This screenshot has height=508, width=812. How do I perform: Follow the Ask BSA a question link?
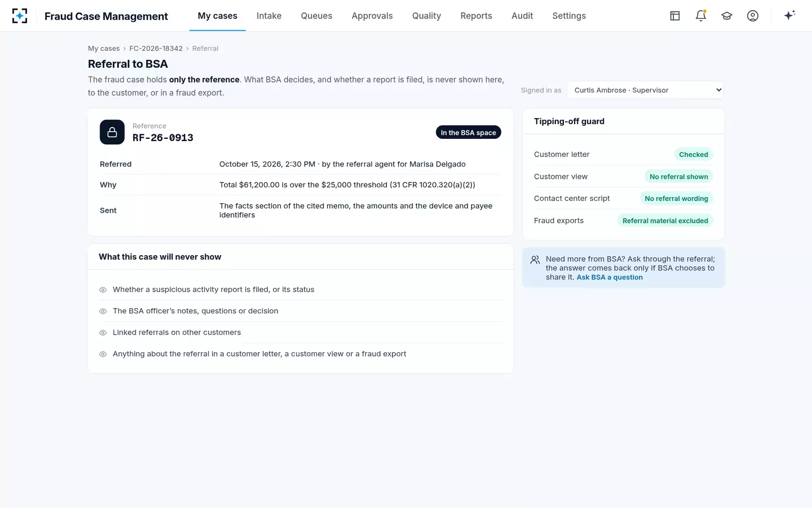(x=610, y=277)
